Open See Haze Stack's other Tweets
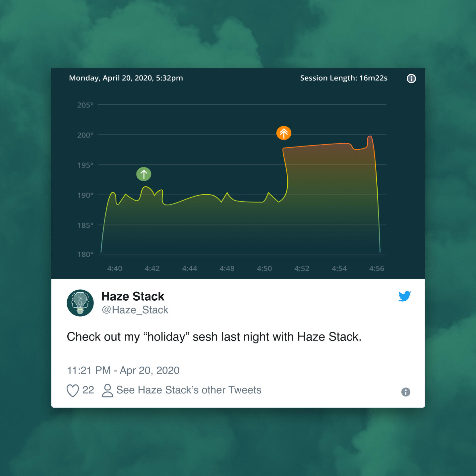 pos(189,390)
